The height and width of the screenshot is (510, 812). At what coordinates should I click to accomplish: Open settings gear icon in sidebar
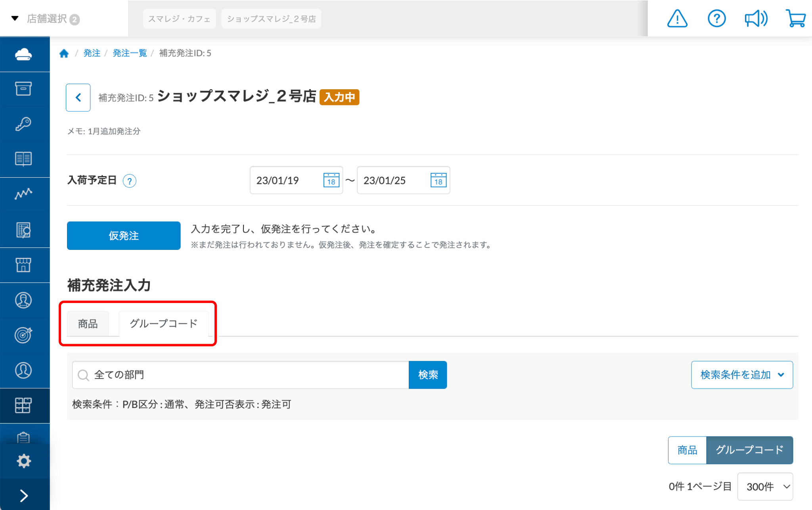pyautogui.click(x=24, y=461)
